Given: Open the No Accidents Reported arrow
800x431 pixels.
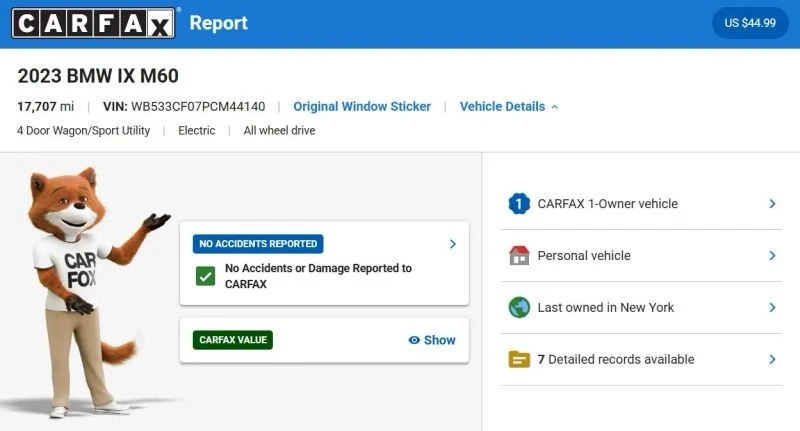Looking at the screenshot, I should (453, 244).
